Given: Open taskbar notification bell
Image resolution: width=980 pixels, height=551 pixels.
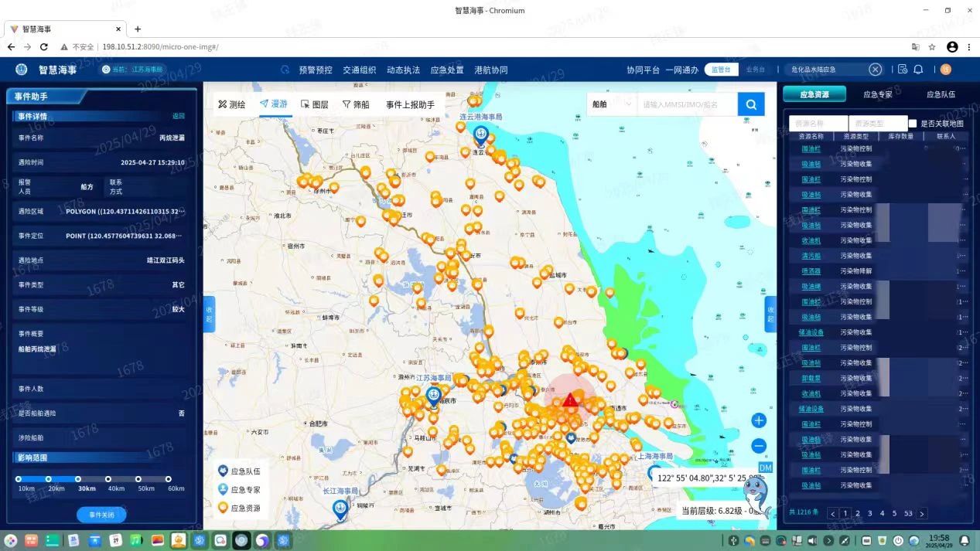Looking at the screenshot, I should pos(964,540).
